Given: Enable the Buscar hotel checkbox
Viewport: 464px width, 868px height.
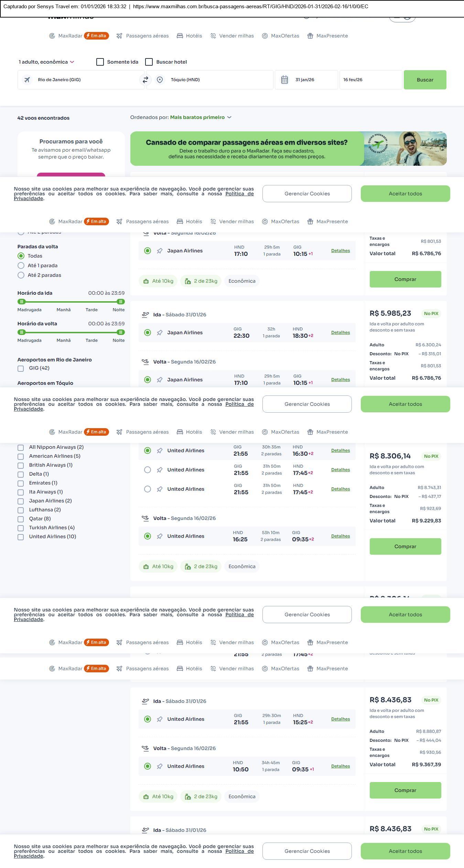Looking at the screenshot, I should click(x=149, y=62).
